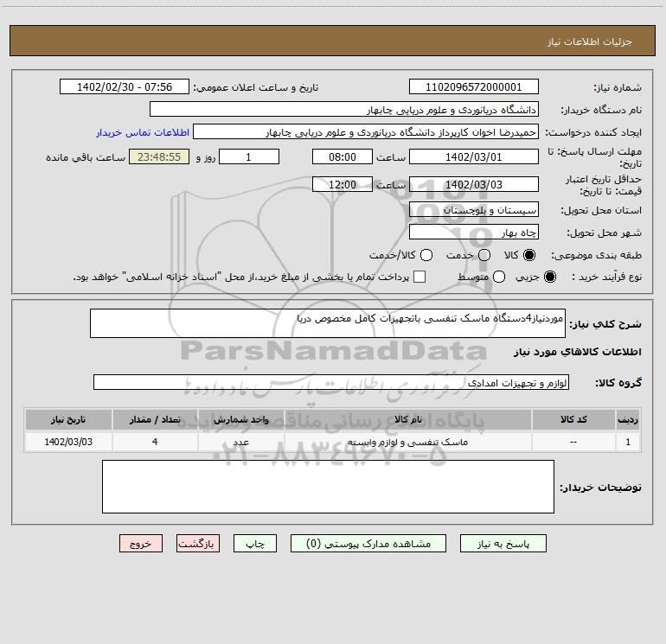Click the واحد شمارش column header

[240, 419]
